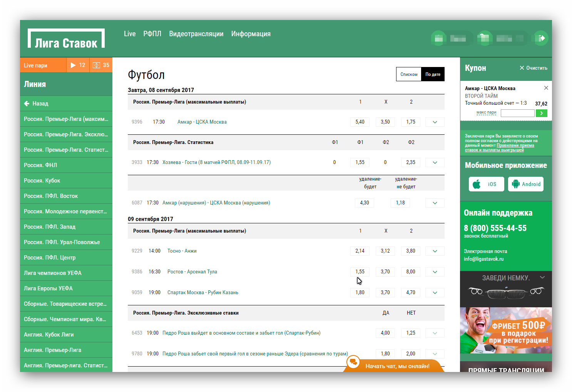Click удаление будет odds 4,30
The width and height of the screenshot is (572, 392).
tap(365, 203)
